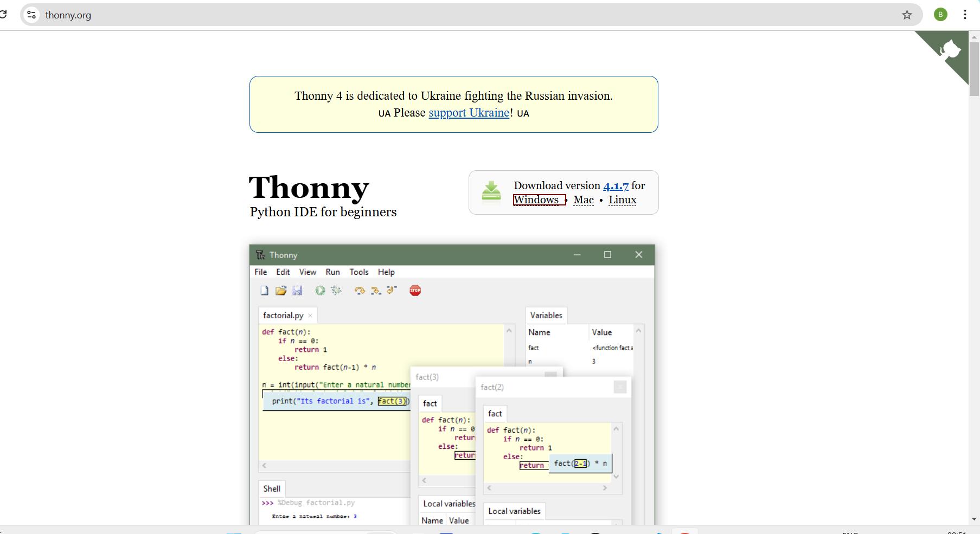Select the fact tab in fact(2) window
The image size is (980, 534).
(495, 414)
